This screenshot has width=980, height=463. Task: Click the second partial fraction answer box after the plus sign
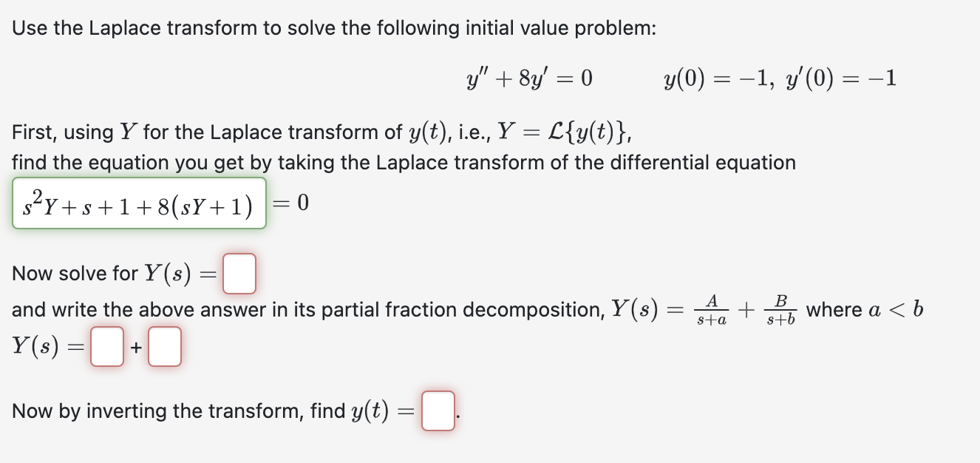tap(164, 346)
